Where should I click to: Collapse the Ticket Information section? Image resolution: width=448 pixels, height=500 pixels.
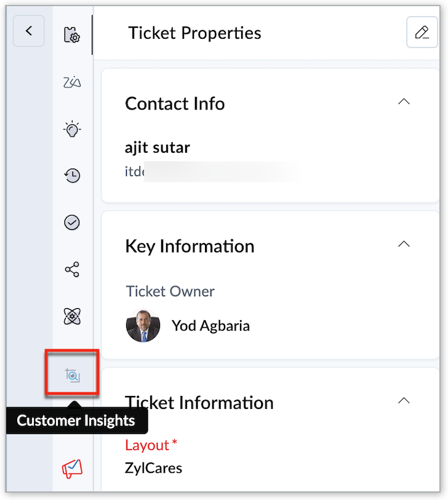click(404, 400)
